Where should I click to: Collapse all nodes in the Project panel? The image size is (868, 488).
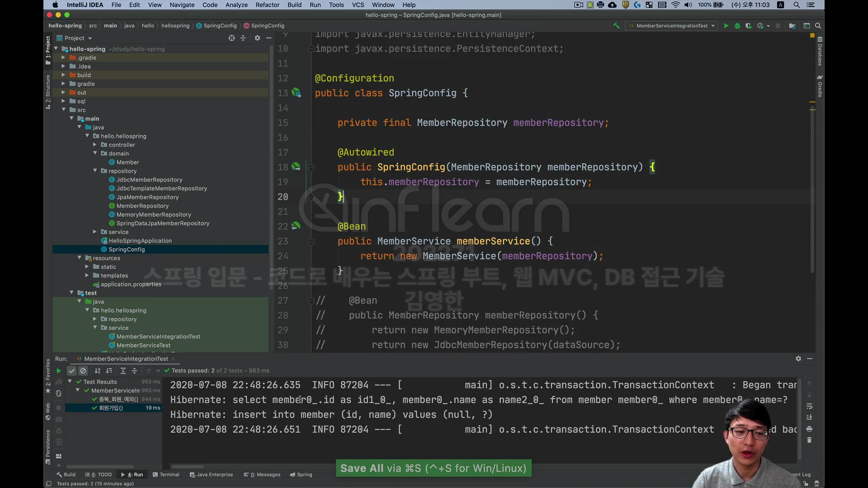[243, 38]
